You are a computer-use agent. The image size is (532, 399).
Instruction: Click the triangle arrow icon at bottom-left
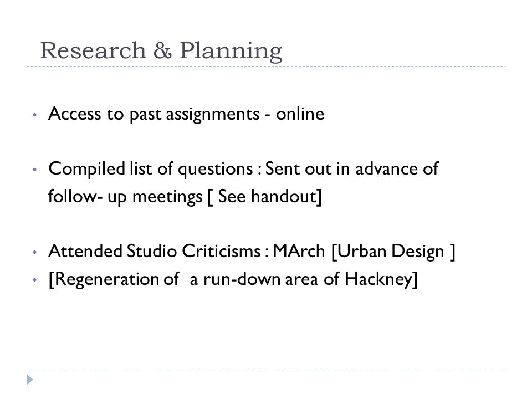30,380
